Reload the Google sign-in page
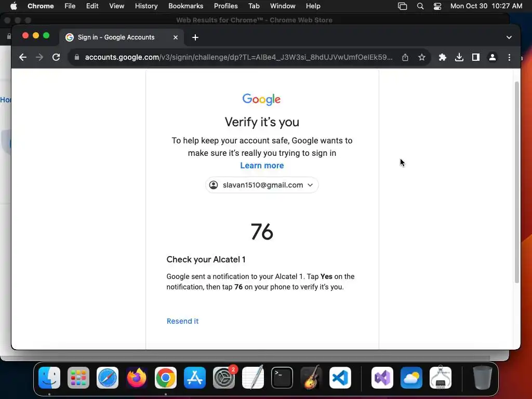 (56, 57)
